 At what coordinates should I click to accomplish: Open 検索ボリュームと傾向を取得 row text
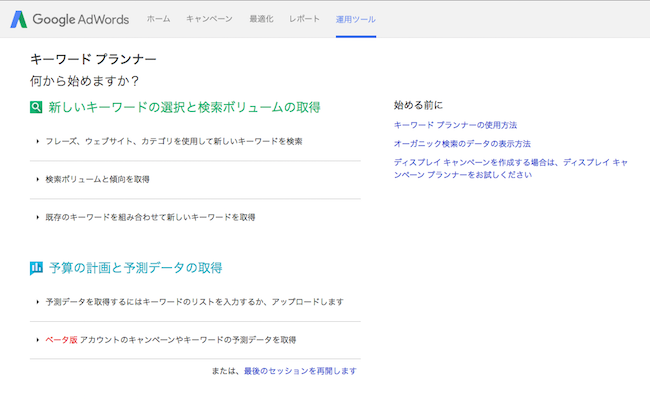(97, 179)
